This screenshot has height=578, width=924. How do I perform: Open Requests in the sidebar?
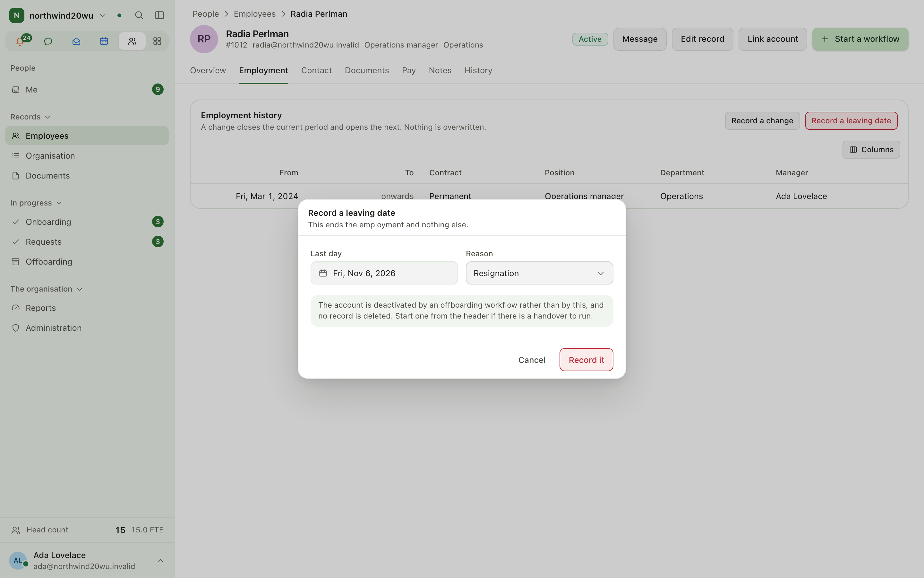pyautogui.click(x=87, y=241)
